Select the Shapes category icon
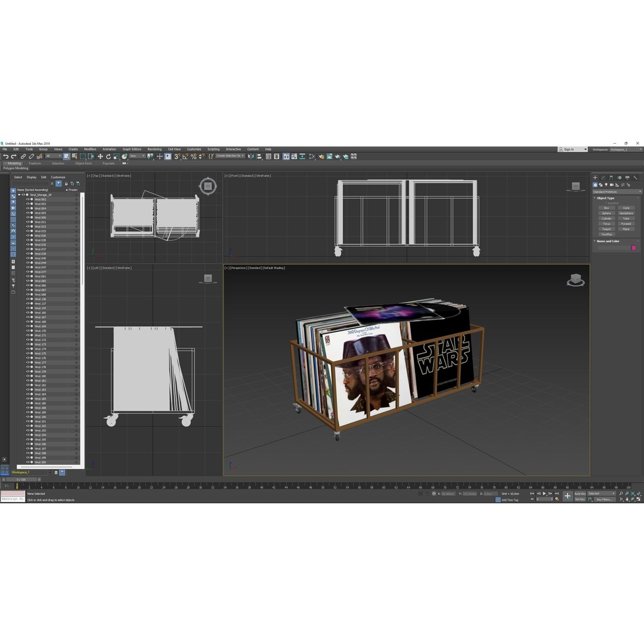Image resolution: width=644 pixels, height=644 pixels. 600,185
